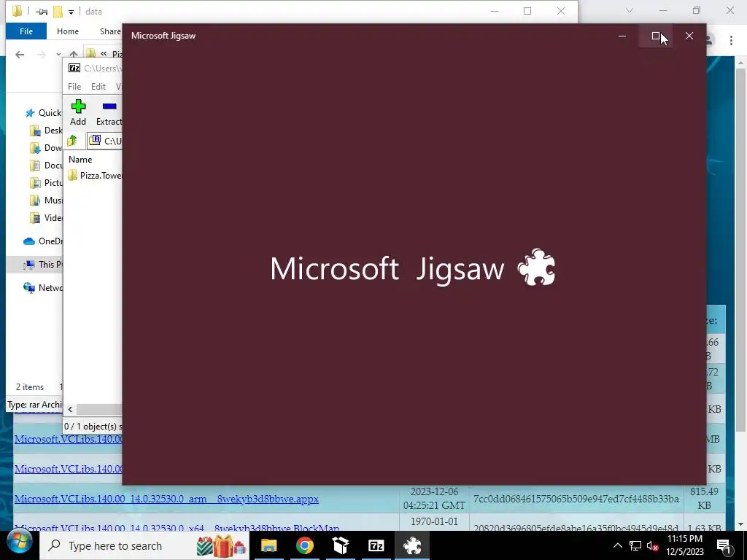
Task: Open the Quick Access toolbar customize dropdown
Action: (x=71, y=12)
